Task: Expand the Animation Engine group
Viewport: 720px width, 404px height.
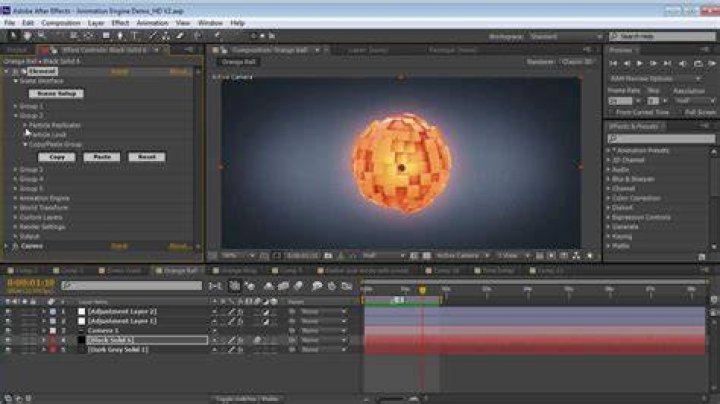Action: pyautogui.click(x=16, y=198)
